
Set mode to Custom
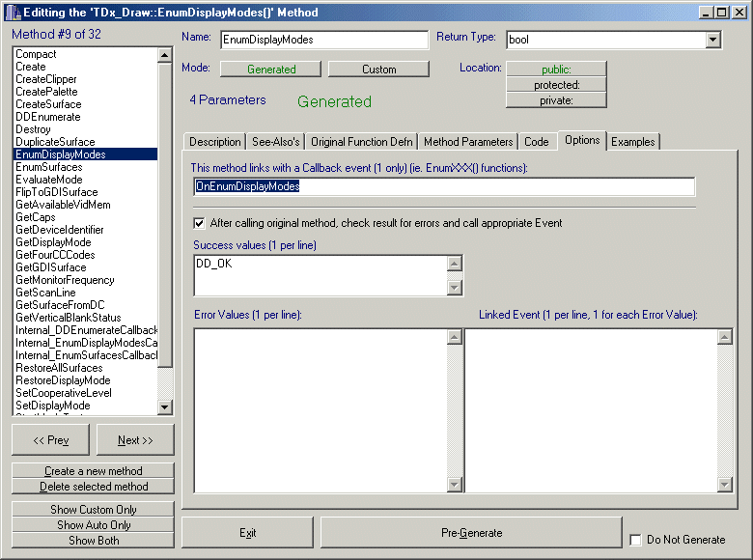pos(378,70)
